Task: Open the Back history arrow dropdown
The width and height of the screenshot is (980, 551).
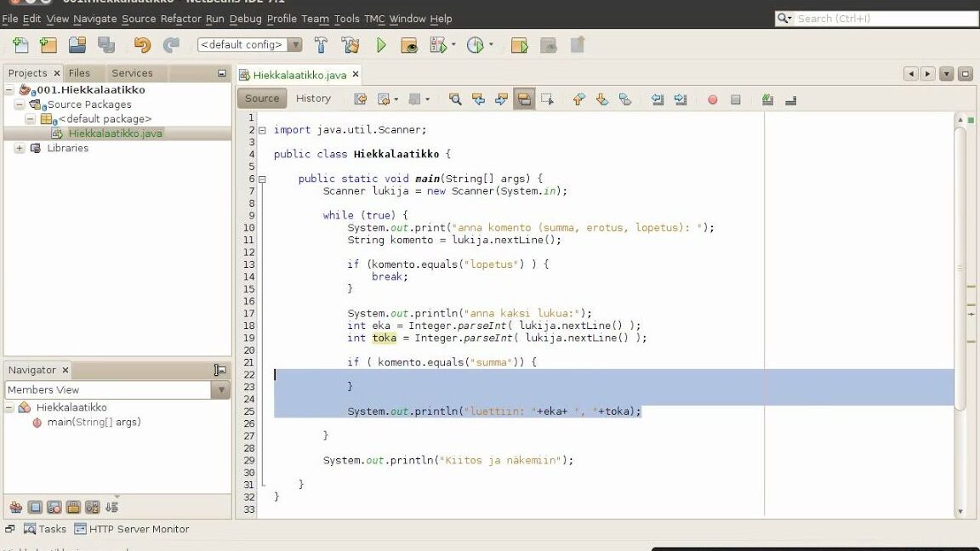Action: [396, 100]
